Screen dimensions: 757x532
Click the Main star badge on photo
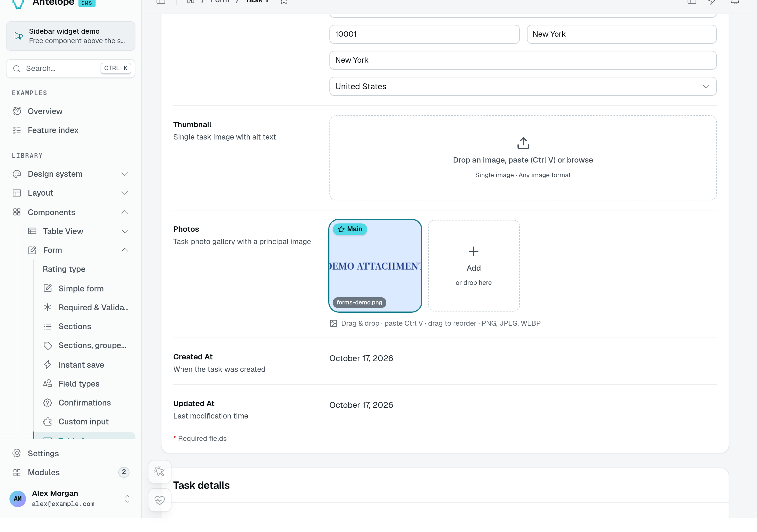pyautogui.click(x=350, y=229)
